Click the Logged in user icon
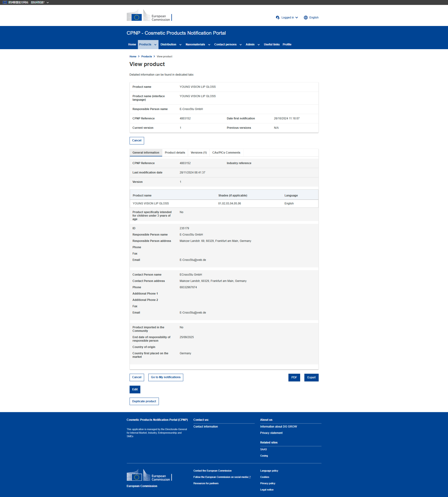The width and height of the screenshot is (448, 497). coord(278,18)
